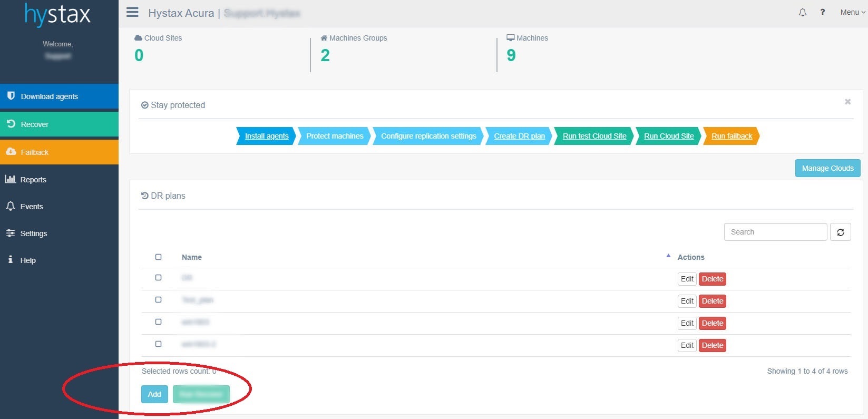The height and width of the screenshot is (419, 868).
Task: Click the Machines monitor icon
Action: (511, 38)
